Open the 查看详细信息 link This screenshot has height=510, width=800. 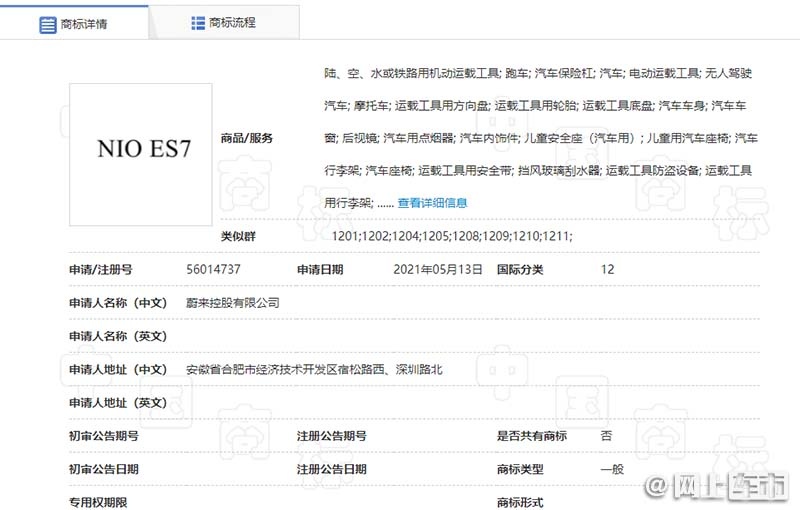click(432, 203)
